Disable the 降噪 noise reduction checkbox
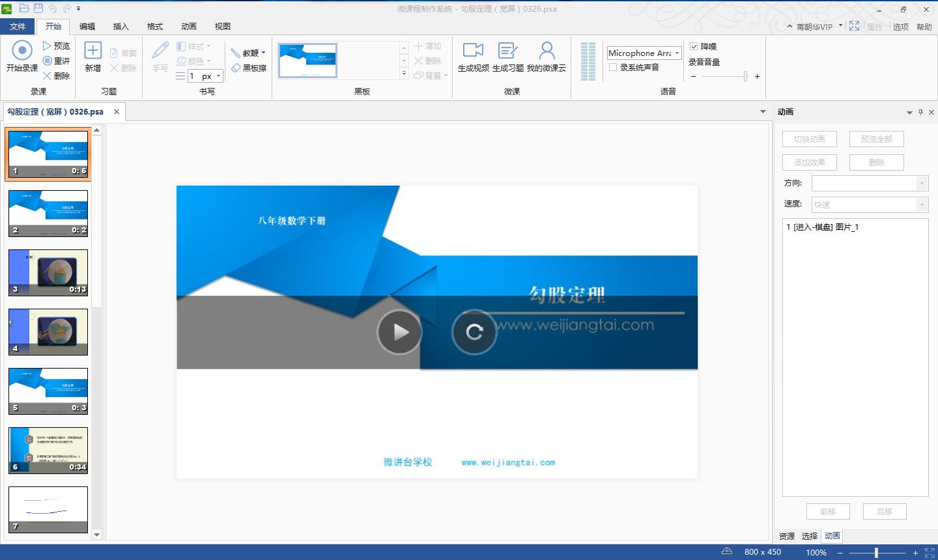This screenshot has height=560, width=938. point(694,46)
